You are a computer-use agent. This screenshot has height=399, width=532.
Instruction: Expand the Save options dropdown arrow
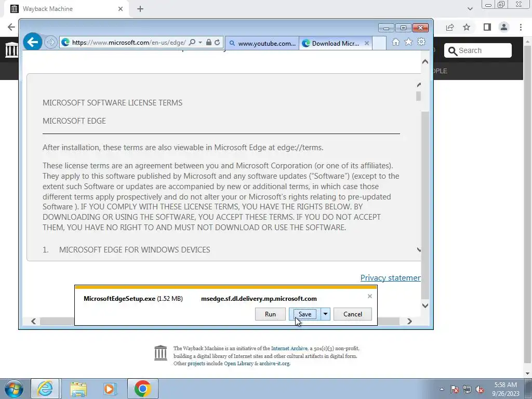[325, 314]
